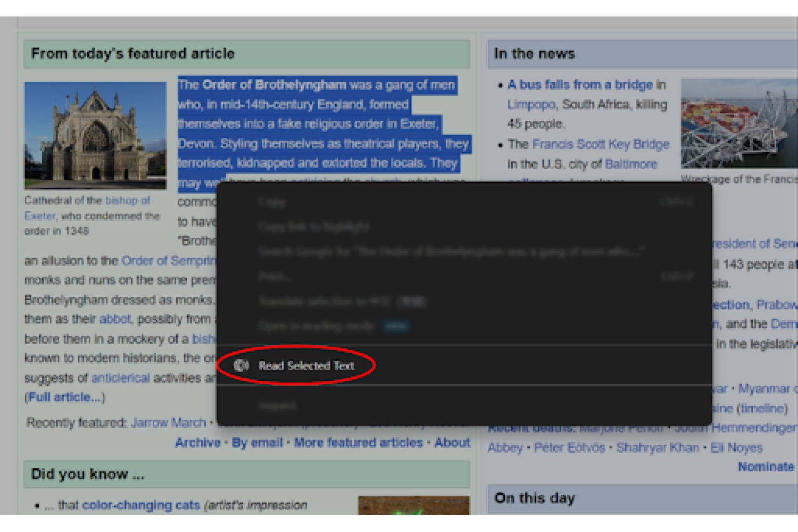798x532 pixels.
Task: Follow the color-changing cats link
Action: [x=141, y=505]
